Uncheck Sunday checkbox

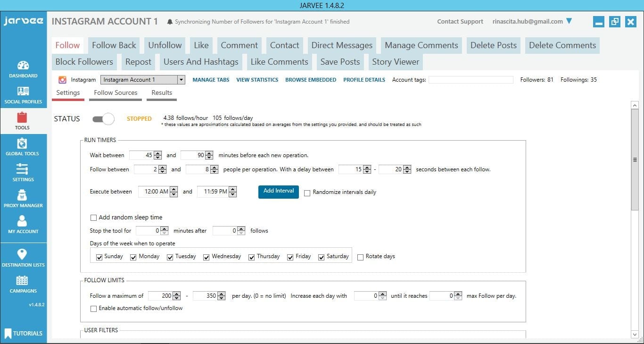coord(99,257)
